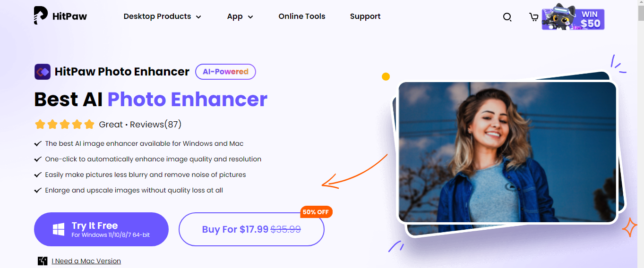Click the WIN $50 cat banner
Screen dimensions: 644x268
(573, 18)
